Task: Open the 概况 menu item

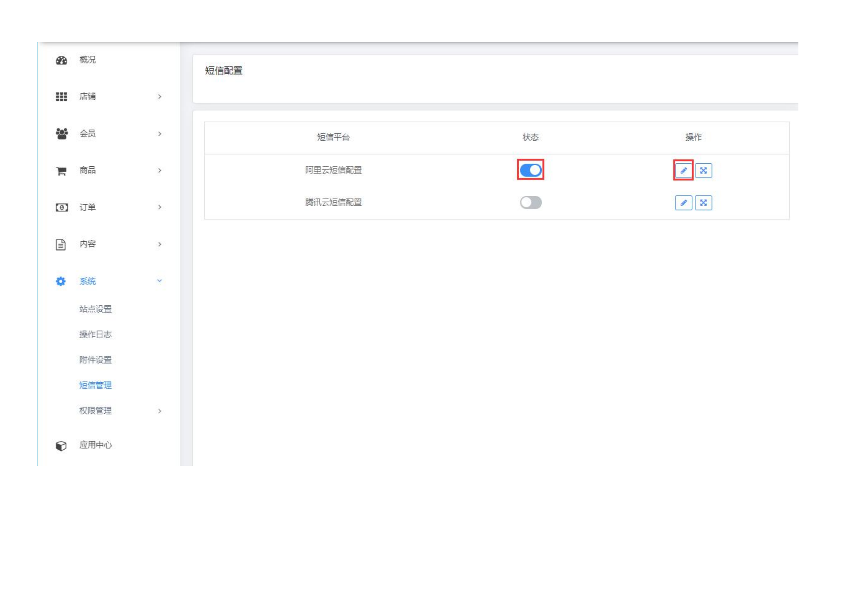Action: click(87, 60)
